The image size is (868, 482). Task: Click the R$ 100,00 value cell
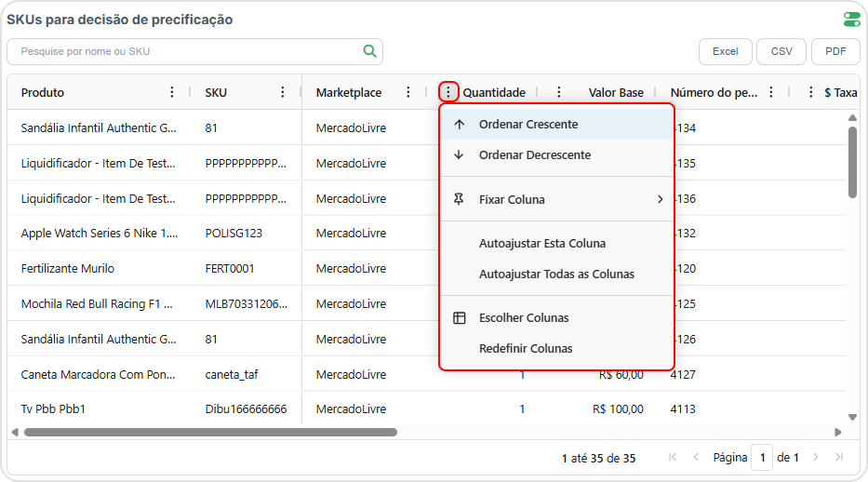[618, 408]
